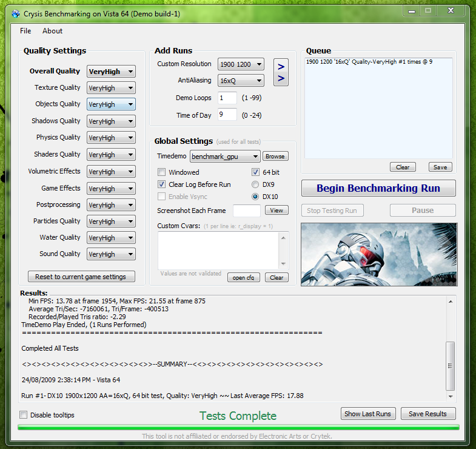
Task: Click the Results scroll down arrow
Action: [x=451, y=396]
